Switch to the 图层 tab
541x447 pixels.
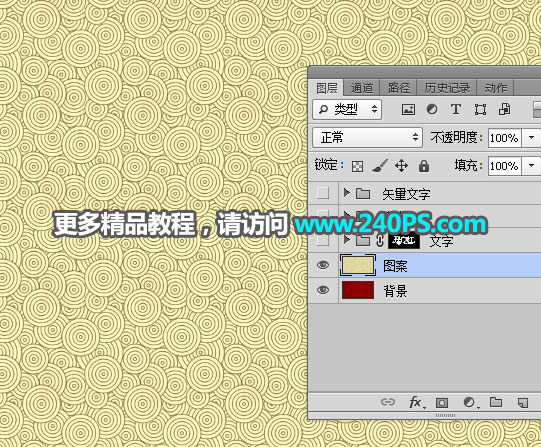coord(326,88)
